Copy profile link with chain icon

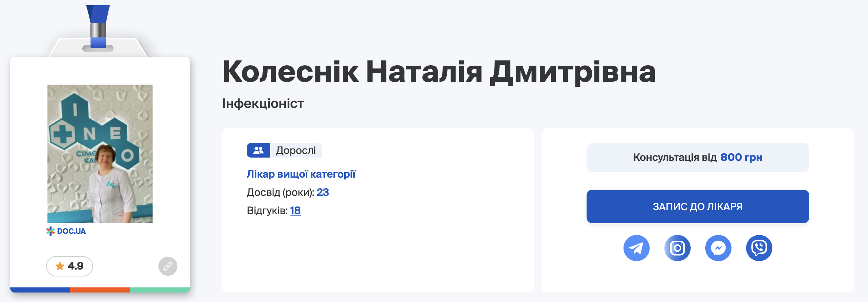coord(168,266)
